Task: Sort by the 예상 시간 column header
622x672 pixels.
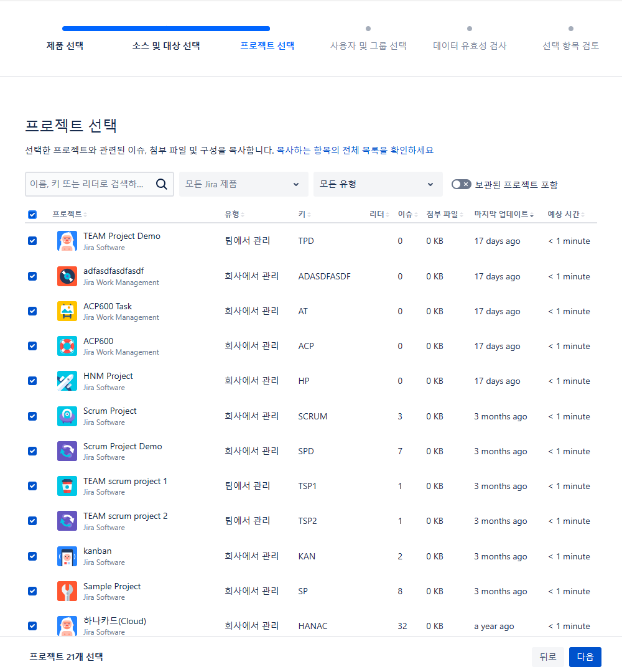Action: [566, 214]
